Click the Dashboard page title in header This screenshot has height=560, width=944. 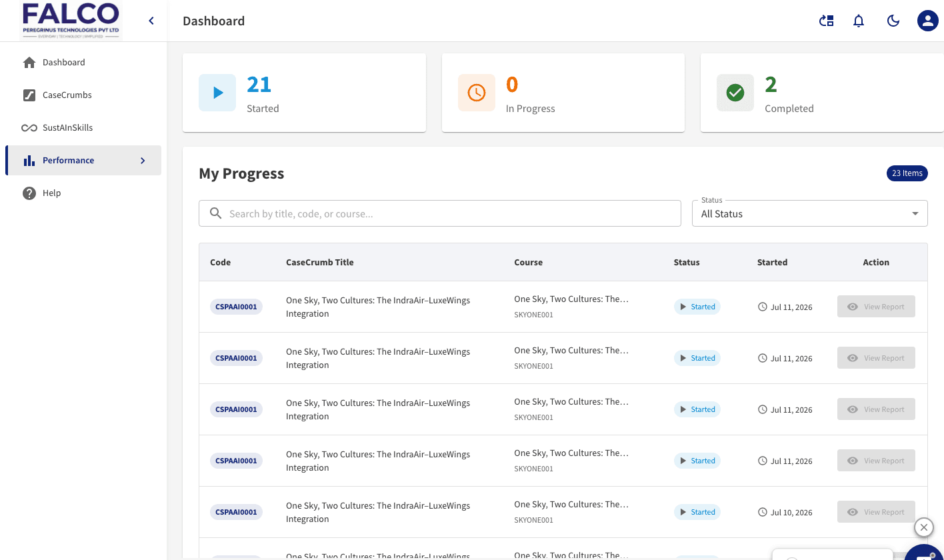213,21
